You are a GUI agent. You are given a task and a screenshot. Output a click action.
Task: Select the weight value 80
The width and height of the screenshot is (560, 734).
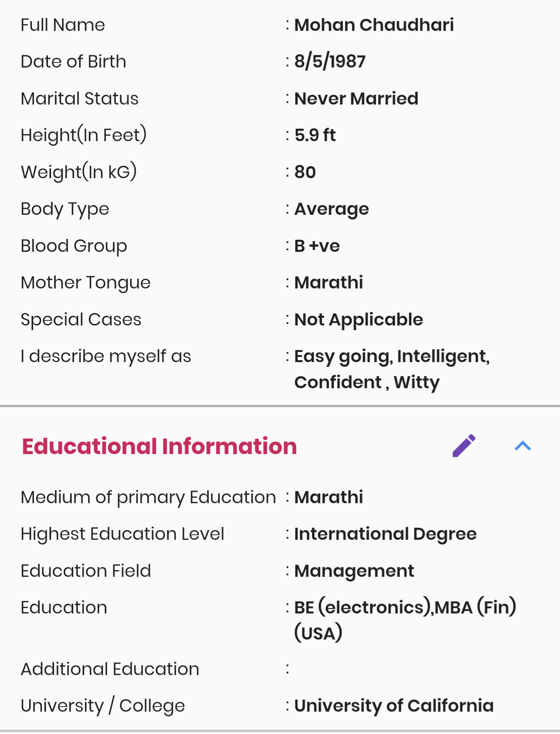(x=305, y=172)
